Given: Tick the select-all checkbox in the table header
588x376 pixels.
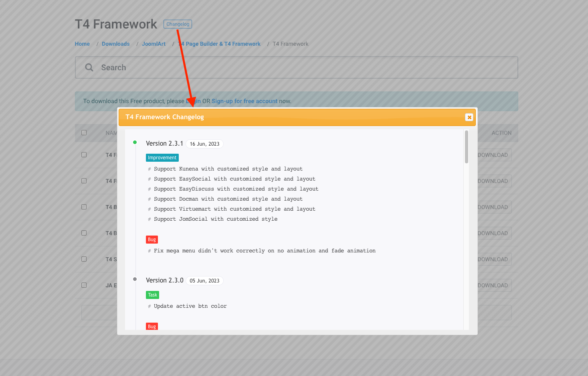Looking at the screenshot, I should tap(84, 133).
